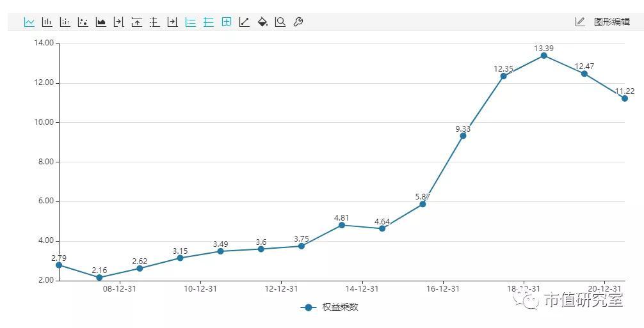Click the upward arrow under line icon

(x=137, y=22)
